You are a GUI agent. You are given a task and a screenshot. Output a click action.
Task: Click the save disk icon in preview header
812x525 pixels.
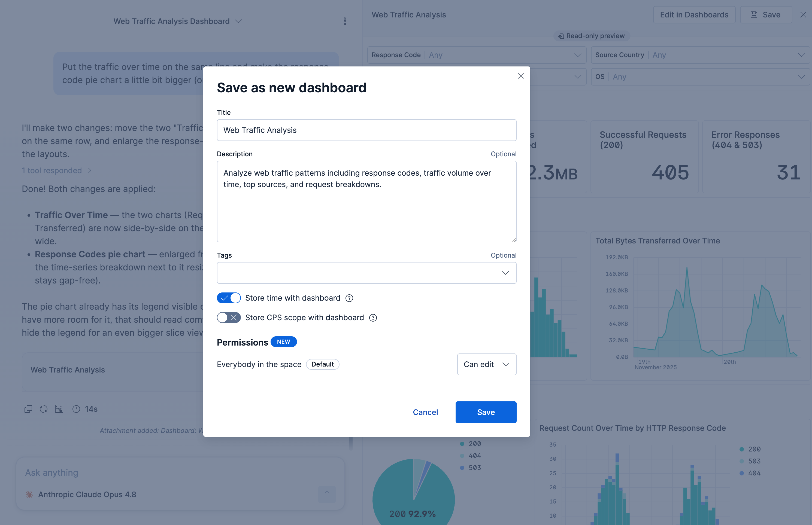pos(754,15)
